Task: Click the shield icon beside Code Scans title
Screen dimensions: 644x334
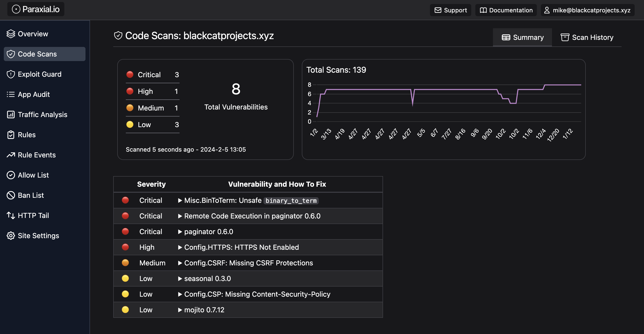Action: pyautogui.click(x=118, y=36)
